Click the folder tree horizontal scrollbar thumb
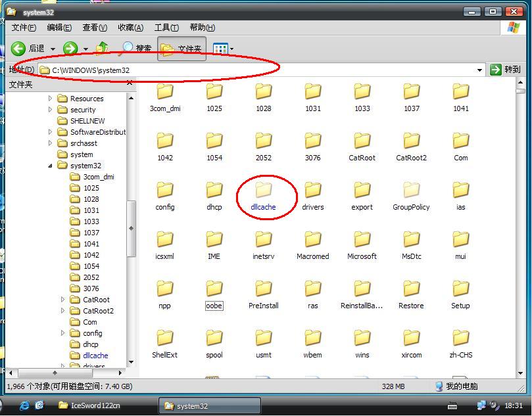Screen dimensions: 532x416 click(x=55, y=373)
